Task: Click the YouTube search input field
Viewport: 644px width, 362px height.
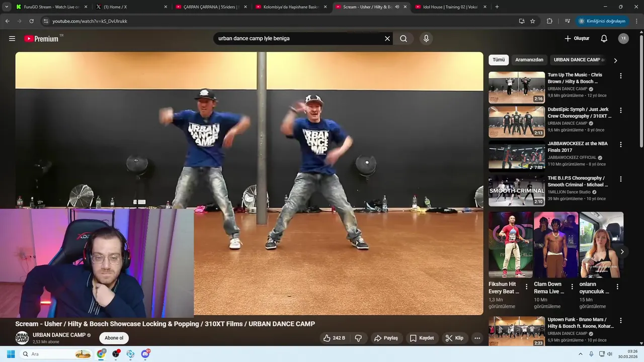Action: pyautogui.click(x=298, y=38)
